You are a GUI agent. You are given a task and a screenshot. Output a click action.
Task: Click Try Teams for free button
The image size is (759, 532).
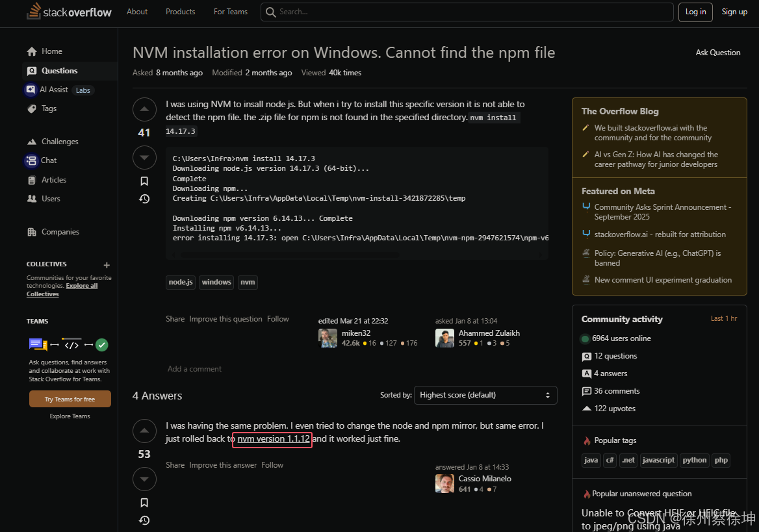click(70, 399)
